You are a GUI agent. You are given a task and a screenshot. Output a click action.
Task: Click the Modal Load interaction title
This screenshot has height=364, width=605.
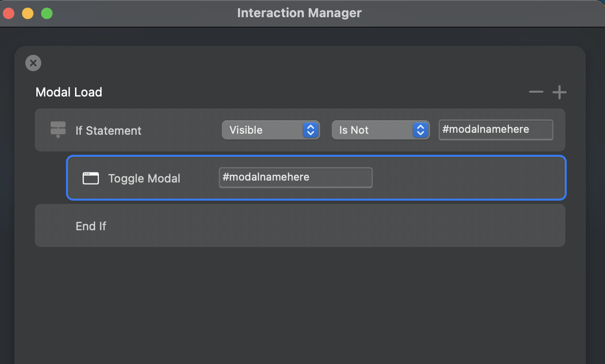click(69, 92)
